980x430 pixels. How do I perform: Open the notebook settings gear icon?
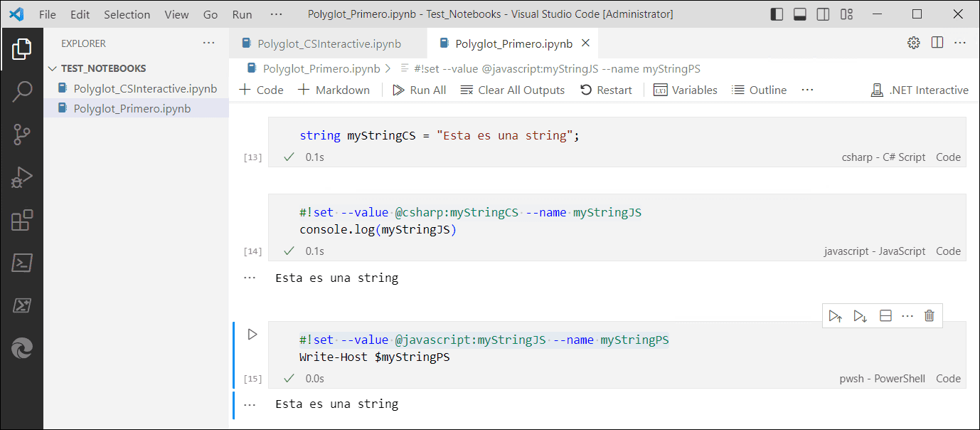coord(914,43)
